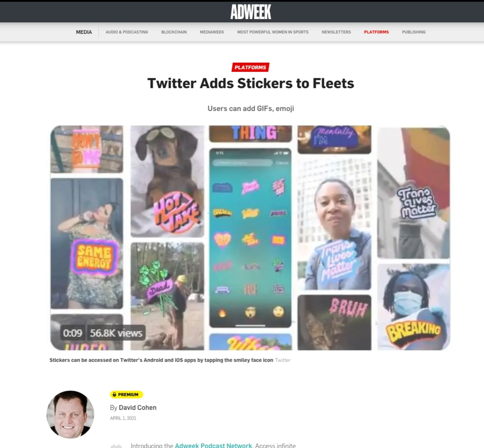Image resolution: width=484 pixels, height=448 pixels.
Task: Open the Blockchain nav link
Action: [174, 32]
